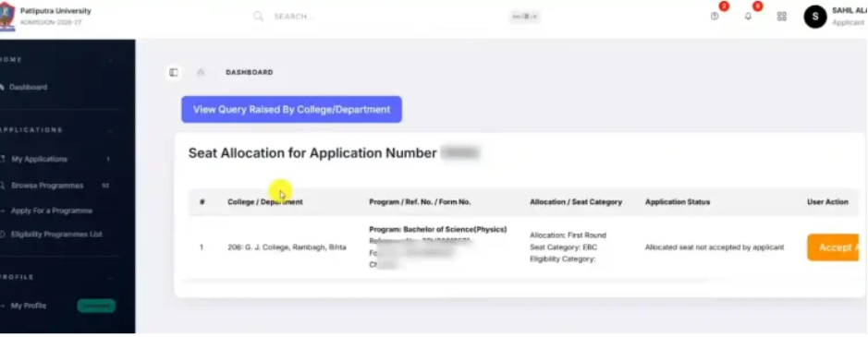Viewport: 868px width, 337px height.
Task: Open My Profile in sidebar
Action: (29, 306)
